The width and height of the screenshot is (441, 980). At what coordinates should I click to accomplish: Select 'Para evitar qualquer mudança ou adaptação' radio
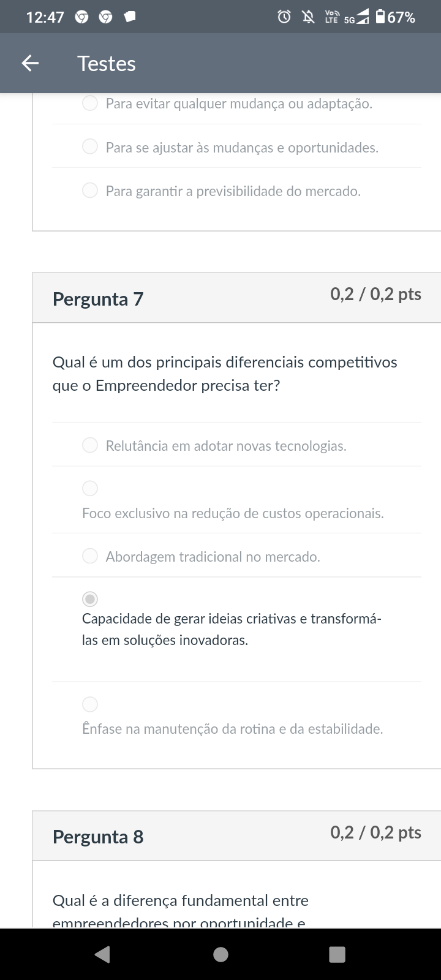(x=90, y=104)
